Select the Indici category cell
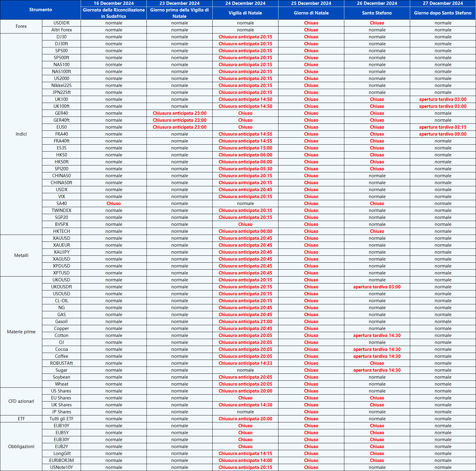Screen dimensions: 476x471 [x=21, y=134]
